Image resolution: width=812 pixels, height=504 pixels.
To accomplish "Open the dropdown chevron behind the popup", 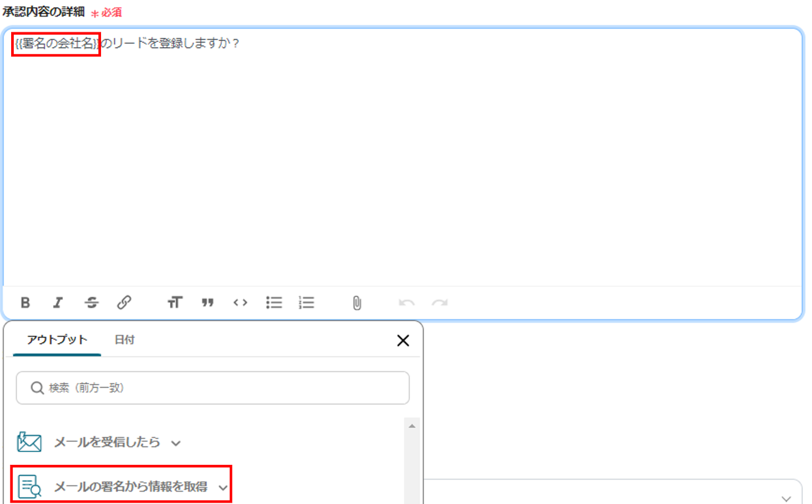I will point(786,498).
